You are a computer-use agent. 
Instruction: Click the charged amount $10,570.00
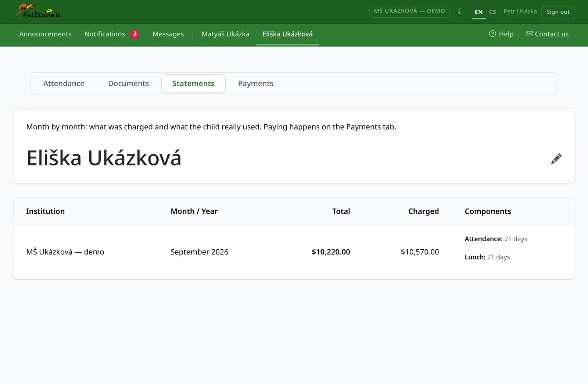420,252
